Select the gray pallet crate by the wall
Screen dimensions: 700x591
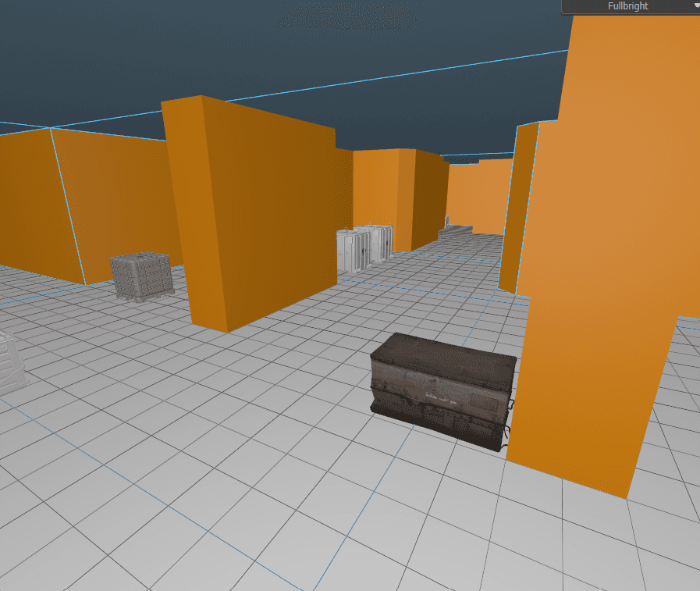[142, 276]
